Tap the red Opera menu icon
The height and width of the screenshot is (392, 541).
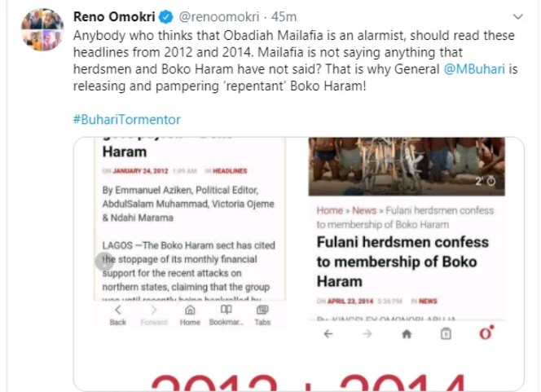tap(486, 333)
